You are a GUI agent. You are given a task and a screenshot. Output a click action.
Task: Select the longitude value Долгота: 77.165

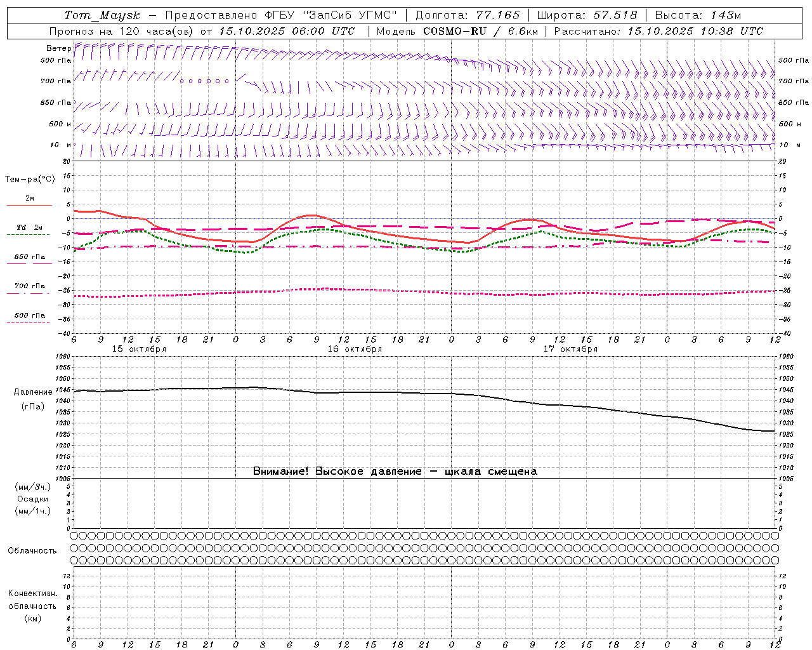coord(467,15)
